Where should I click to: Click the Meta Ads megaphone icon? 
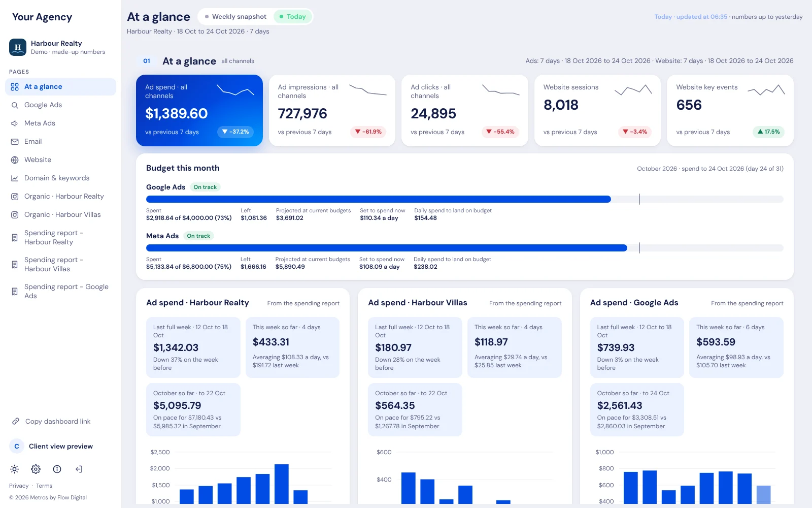[x=15, y=123]
